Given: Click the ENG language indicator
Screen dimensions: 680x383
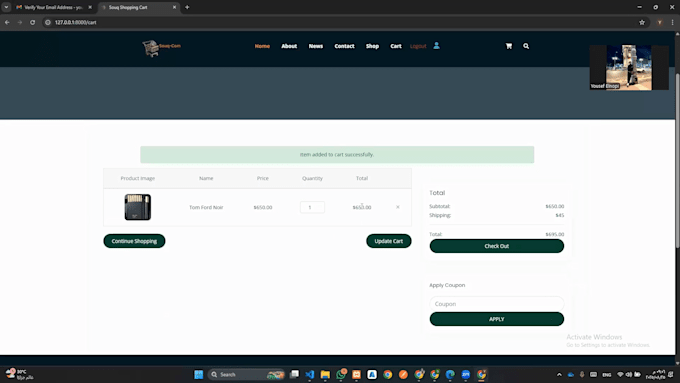Looking at the screenshot, I should 607,374.
